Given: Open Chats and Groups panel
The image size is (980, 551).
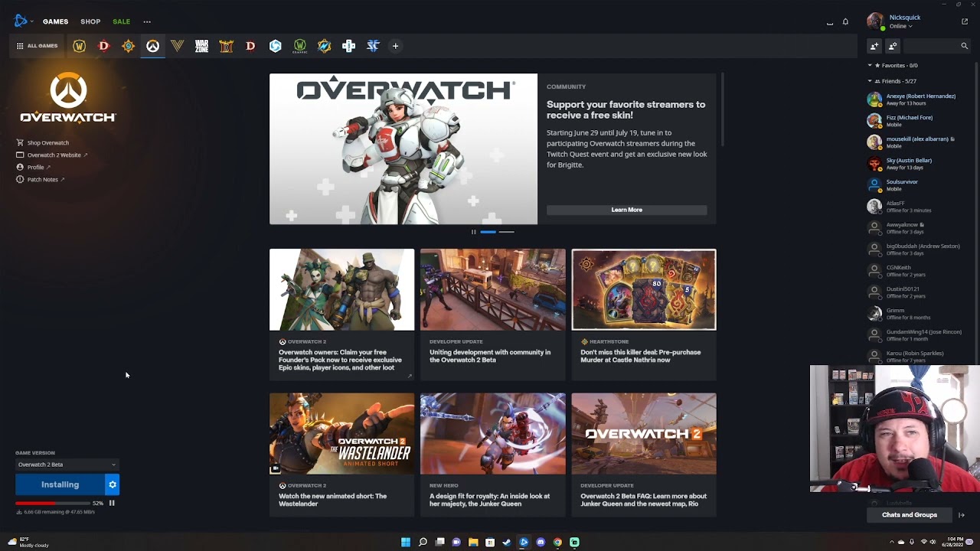Looking at the screenshot, I should pyautogui.click(x=909, y=515).
